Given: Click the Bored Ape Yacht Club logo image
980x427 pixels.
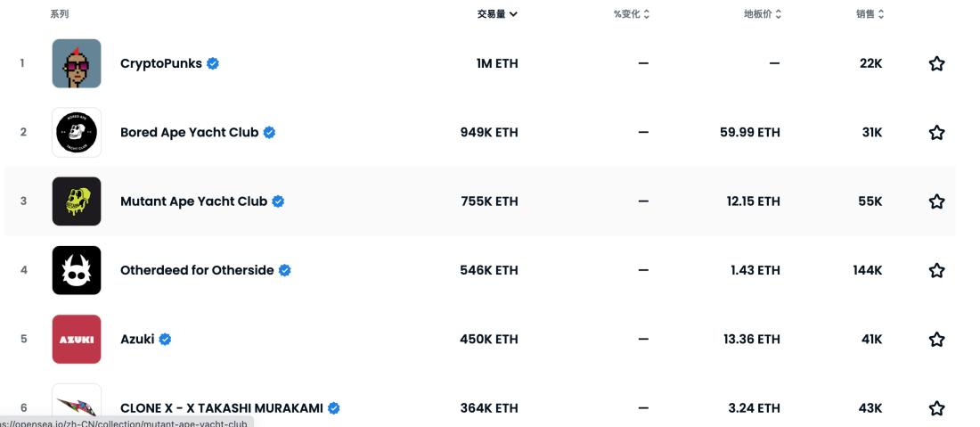Looking at the screenshot, I should (77, 133).
